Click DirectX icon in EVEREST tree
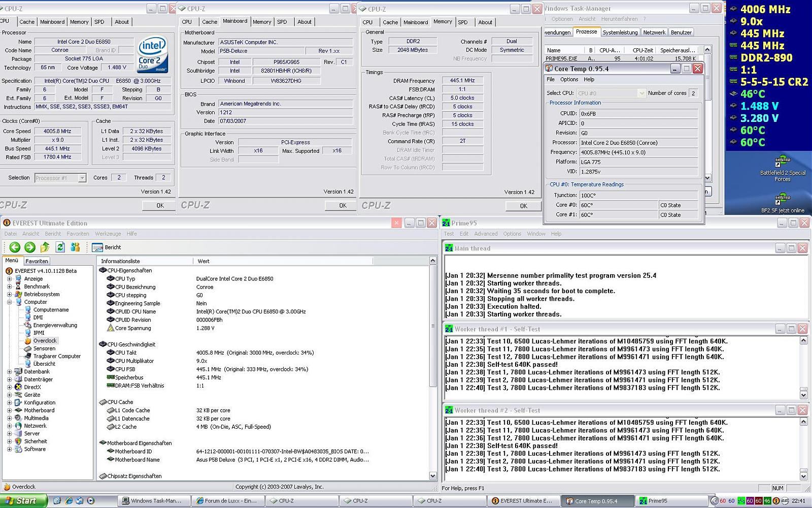Image resolution: width=812 pixels, height=508 pixels. pyautogui.click(x=18, y=387)
